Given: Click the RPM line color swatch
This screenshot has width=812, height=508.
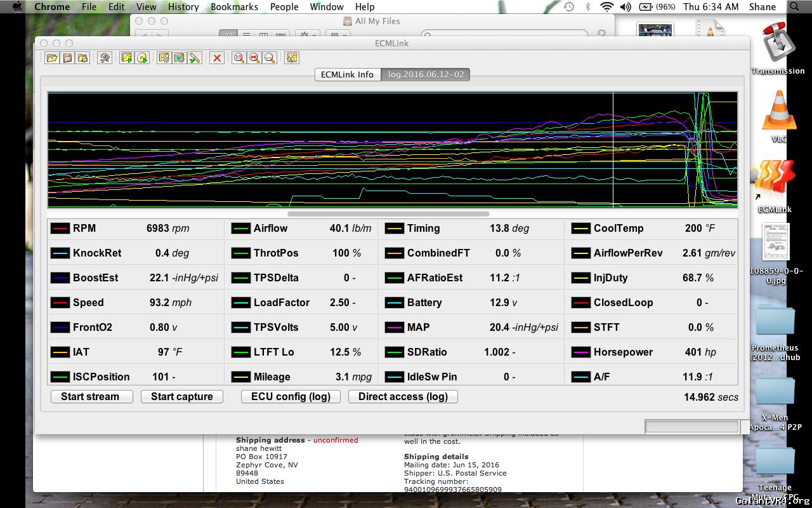Looking at the screenshot, I should pos(60,229).
